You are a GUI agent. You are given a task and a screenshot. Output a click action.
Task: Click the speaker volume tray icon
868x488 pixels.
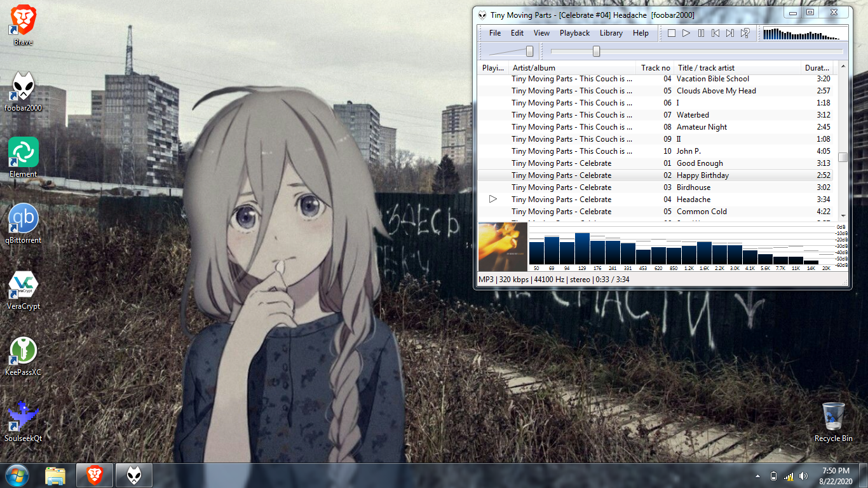click(x=804, y=476)
